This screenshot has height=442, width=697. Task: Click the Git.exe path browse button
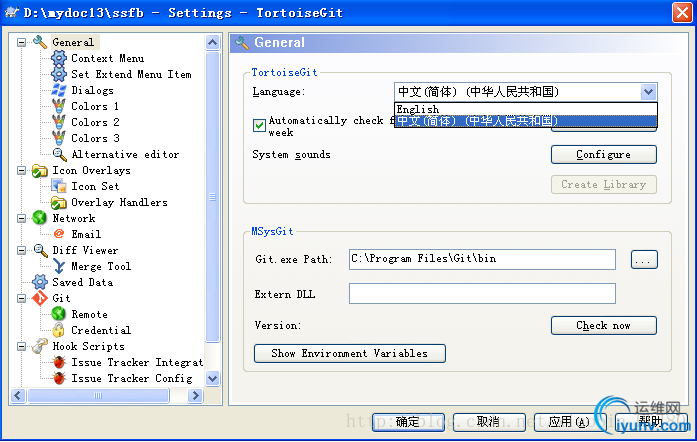pyautogui.click(x=644, y=260)
